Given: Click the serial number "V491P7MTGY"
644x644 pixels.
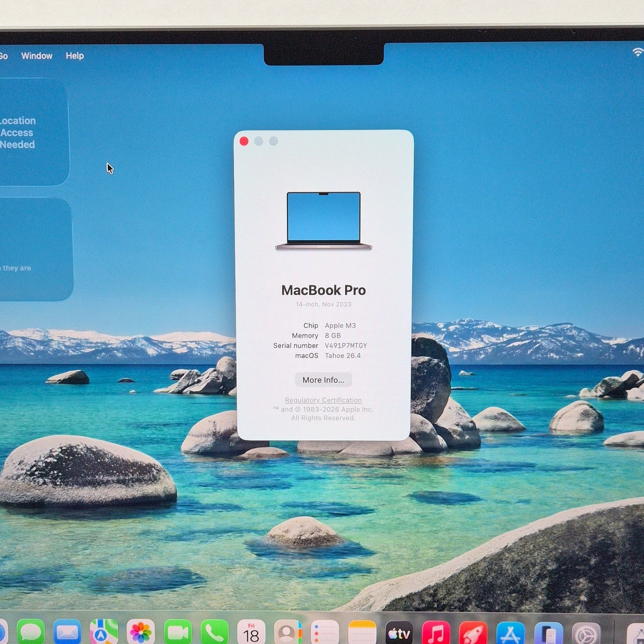Looking at the screenshot, I should tap(346, 346).
